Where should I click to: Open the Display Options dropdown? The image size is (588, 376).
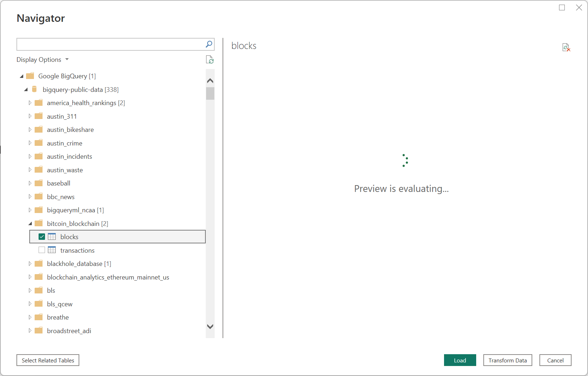(x=43, y=60)
